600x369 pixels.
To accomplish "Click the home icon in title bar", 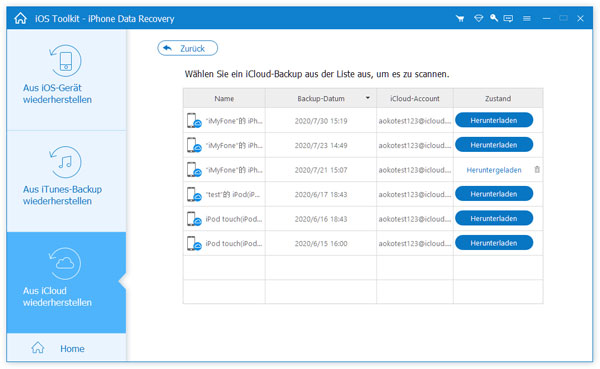I will coord(21,18).
